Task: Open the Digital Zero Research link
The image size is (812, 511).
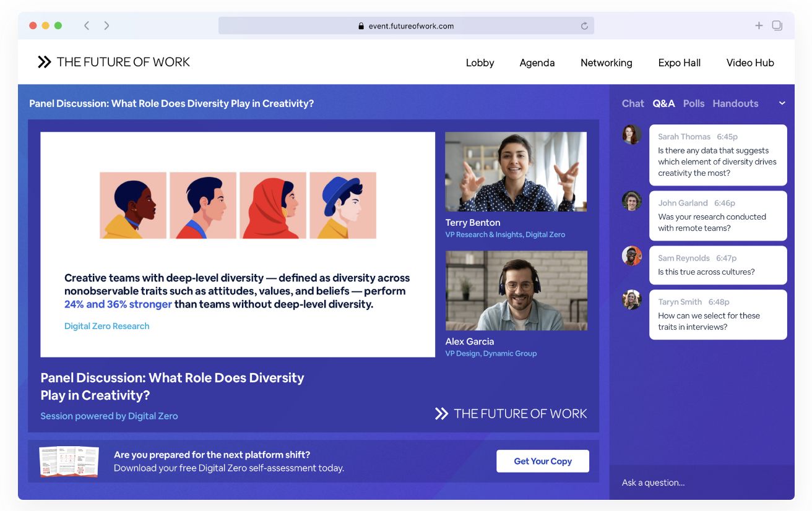Action: coord(106,325)
